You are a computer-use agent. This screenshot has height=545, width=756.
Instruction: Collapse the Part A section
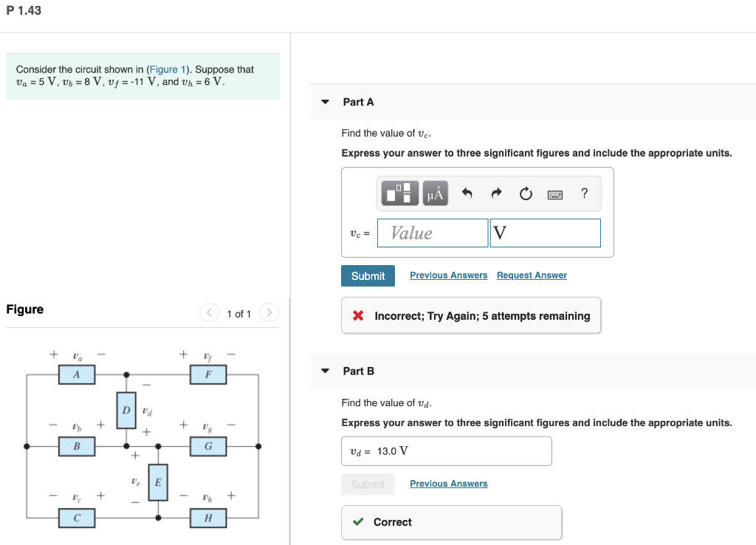(x=325, y=102)
